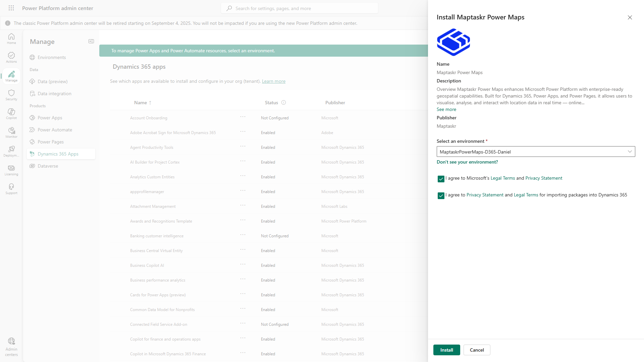This screenshot has width=644, height=362.
Task: Select the Actions icon in the sidebar
Action: click(11, 57)
